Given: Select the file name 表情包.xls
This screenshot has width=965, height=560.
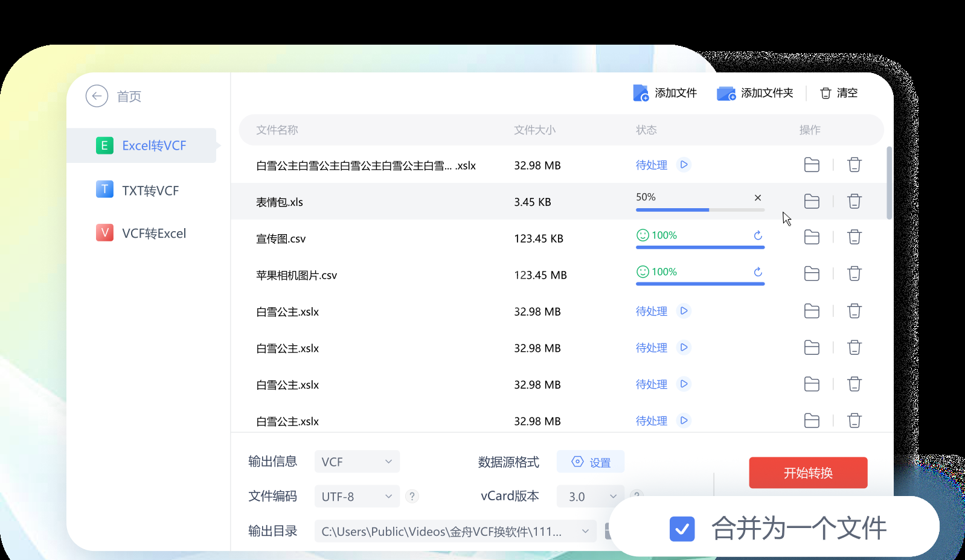Looking at the screenshot, I should coord(280,202).
